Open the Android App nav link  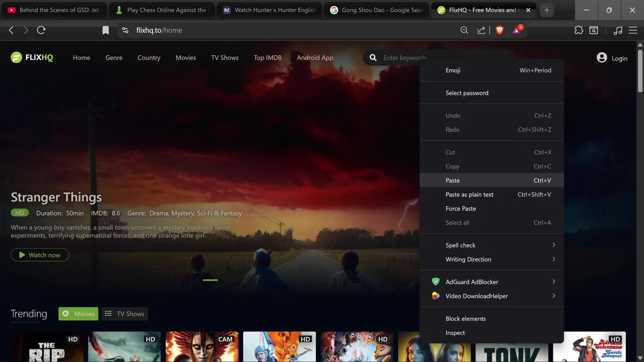pos(315,58)
